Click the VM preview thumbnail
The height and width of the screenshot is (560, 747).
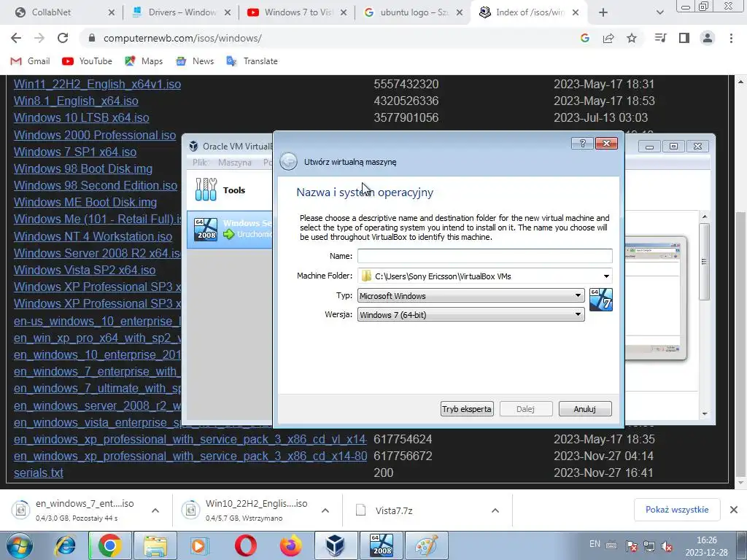(x=655, y=297)
